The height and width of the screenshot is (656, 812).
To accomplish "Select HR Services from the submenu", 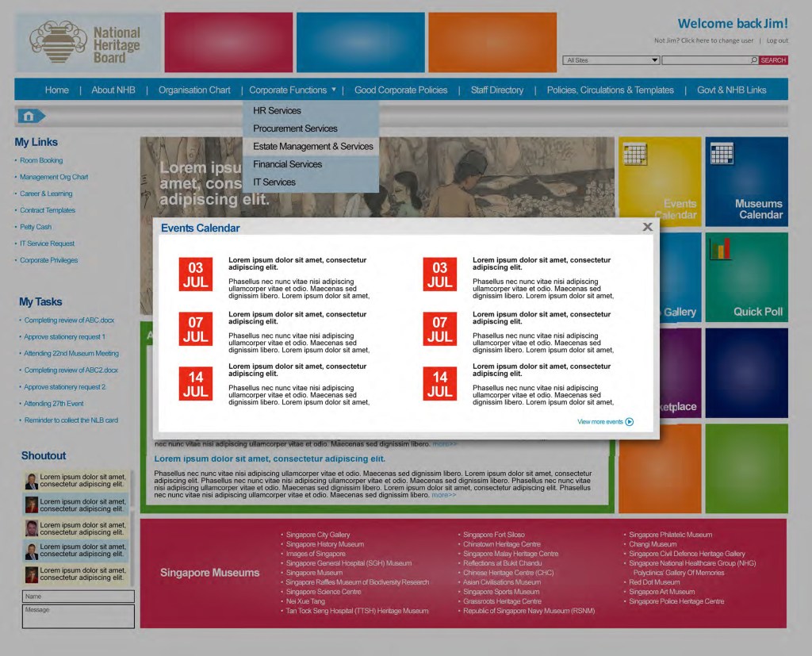I will [277, 110].
